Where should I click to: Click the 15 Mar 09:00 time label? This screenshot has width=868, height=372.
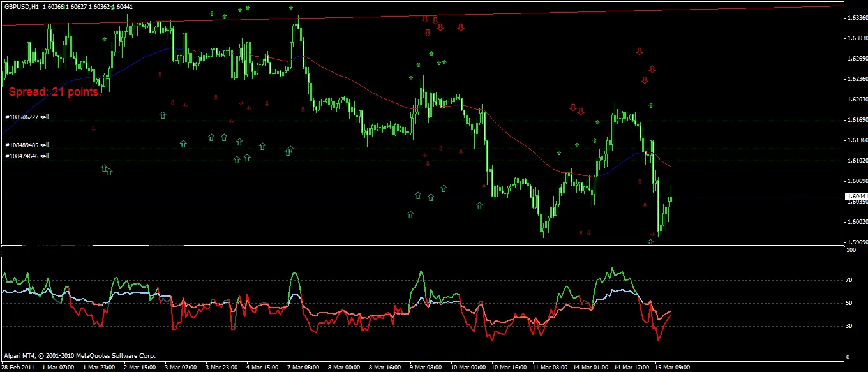pyautogui.click(x=673, y=368)
